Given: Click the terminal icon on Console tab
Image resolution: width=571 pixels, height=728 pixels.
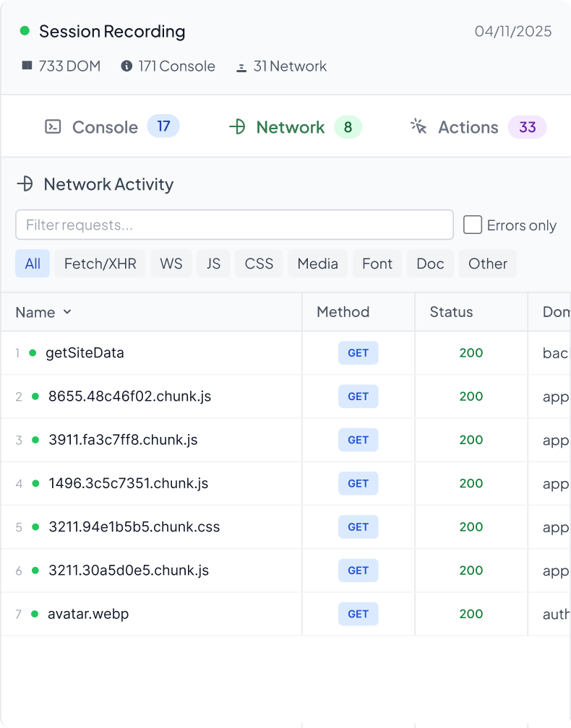Looking at the screenshot, I should 53,127.
